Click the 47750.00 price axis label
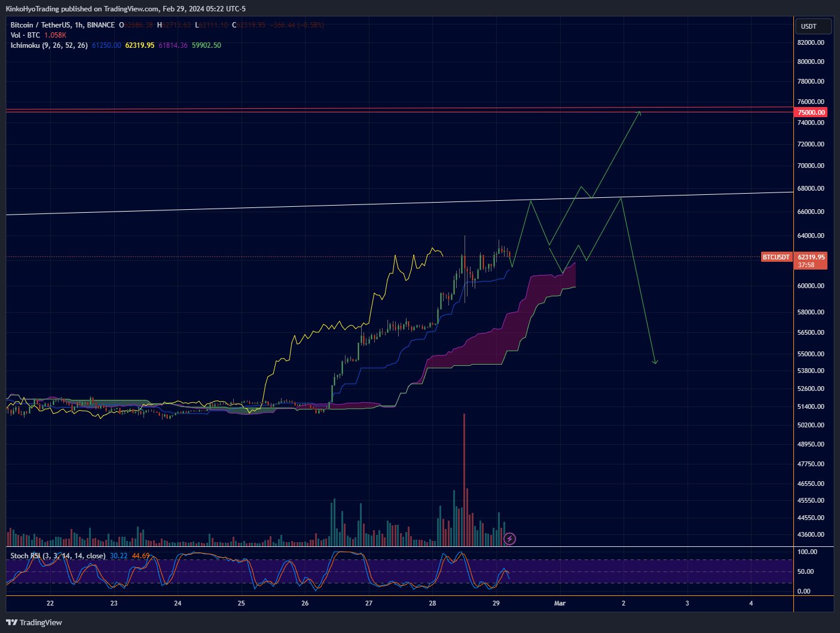 [811, 464]
